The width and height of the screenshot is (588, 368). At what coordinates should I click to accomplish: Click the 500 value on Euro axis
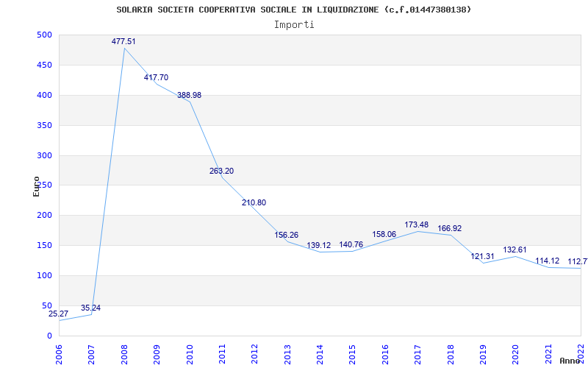(x=44, y=35)
